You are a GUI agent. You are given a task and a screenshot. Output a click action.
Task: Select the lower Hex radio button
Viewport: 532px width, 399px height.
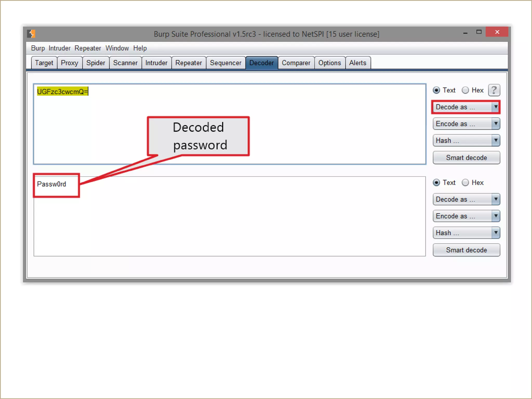pos(465,183)
